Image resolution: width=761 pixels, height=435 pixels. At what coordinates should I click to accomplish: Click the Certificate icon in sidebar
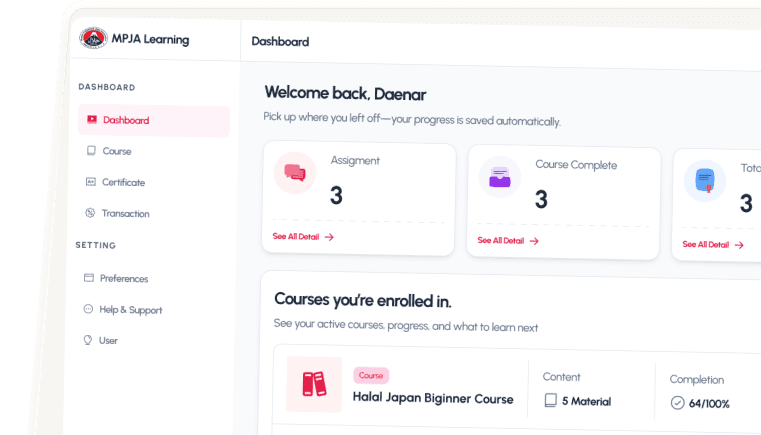pos(91,182)
